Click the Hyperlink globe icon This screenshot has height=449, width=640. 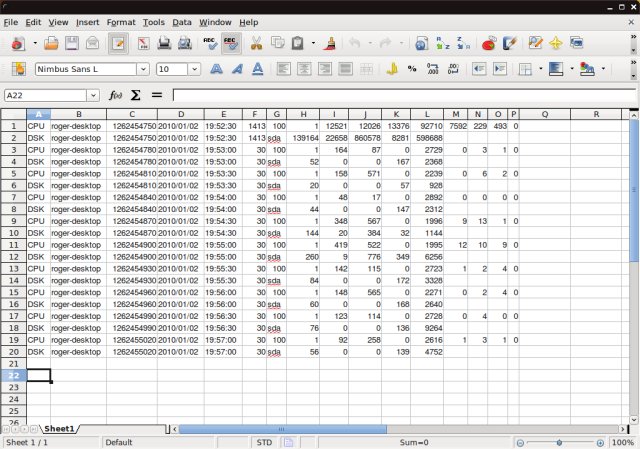tap(421, 43)
